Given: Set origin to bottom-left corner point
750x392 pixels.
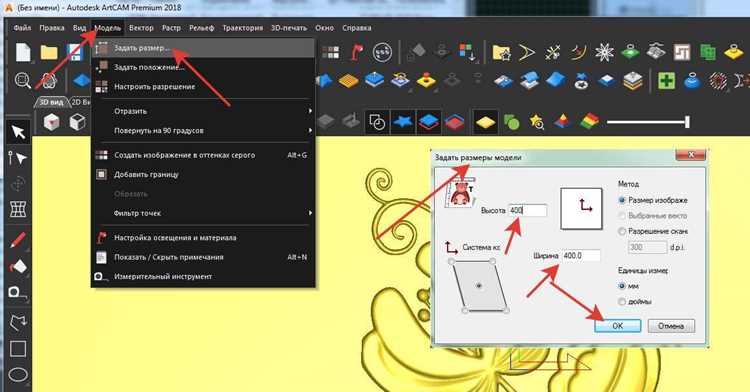Looking at the screenshot, I should [465, 311].
